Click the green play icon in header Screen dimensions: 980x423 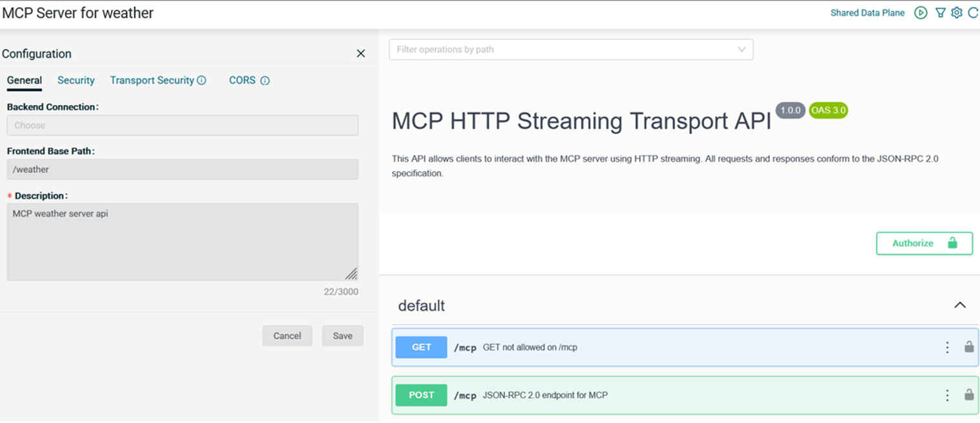click(921, 13)
